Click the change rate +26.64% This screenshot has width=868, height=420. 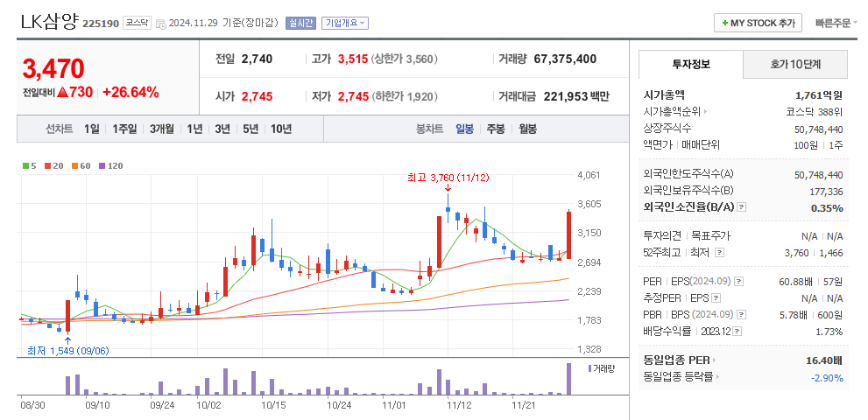(x=131, y=93)
